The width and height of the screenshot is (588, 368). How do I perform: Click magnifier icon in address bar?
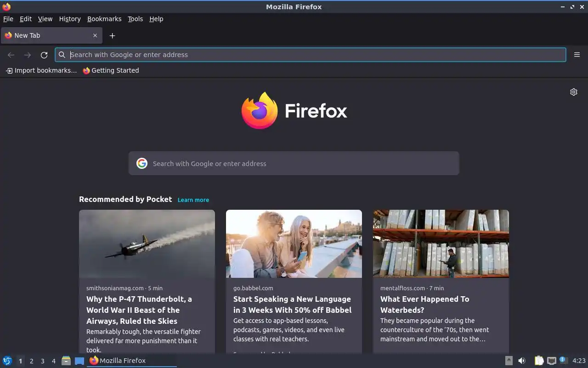(62, 55)
